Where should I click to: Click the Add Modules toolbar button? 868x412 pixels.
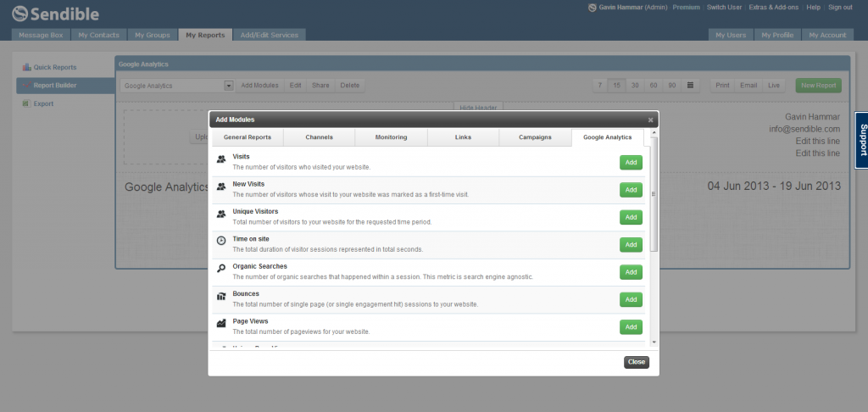point(259,86)
